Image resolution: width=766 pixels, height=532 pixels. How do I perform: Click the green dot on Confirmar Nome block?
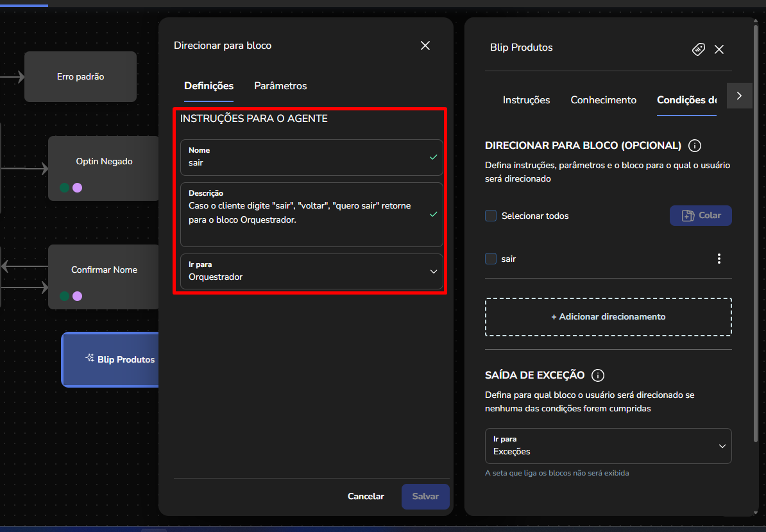point(64,296)
